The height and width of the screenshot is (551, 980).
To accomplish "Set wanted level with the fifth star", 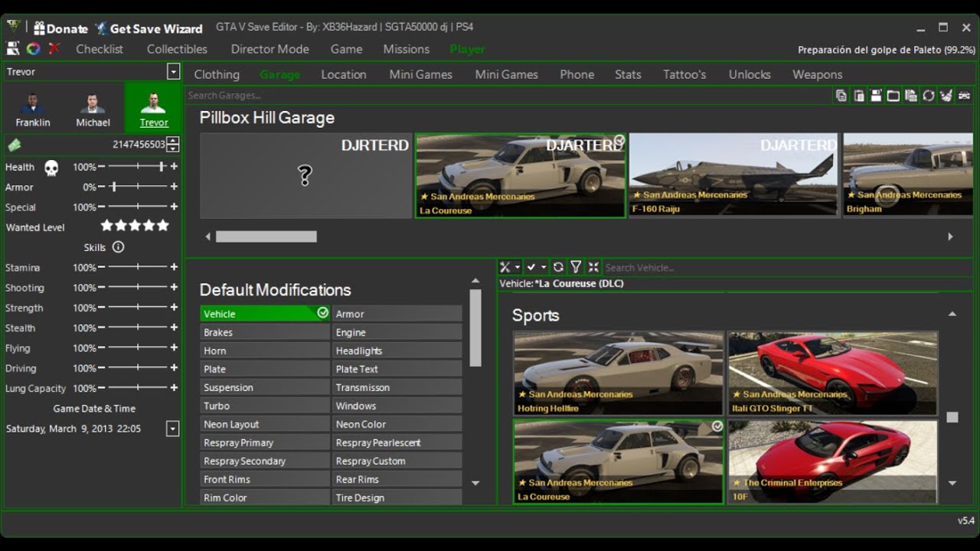I will [x=162, y=226].
